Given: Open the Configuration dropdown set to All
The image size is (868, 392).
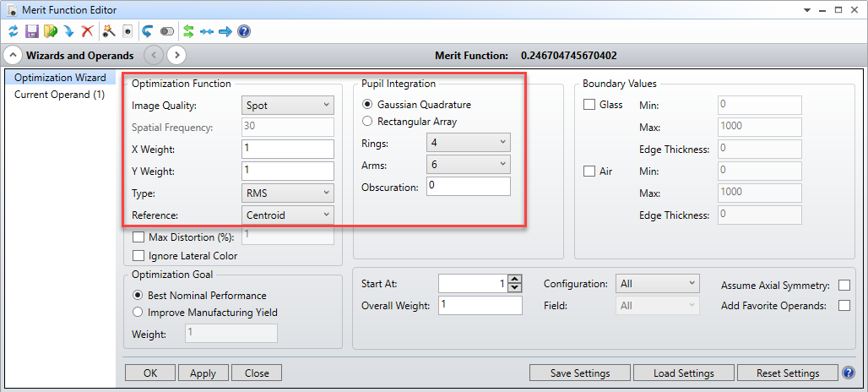Looking at the screenshot, I should 658,284.
